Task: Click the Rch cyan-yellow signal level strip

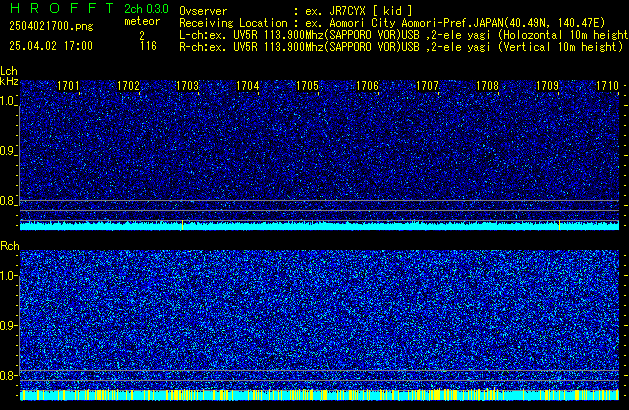Action: click(319, 395)
